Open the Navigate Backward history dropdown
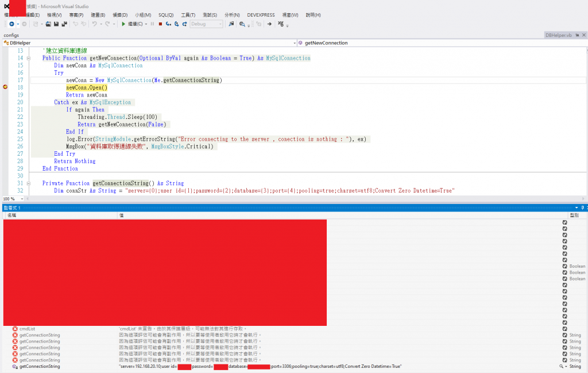This screenshot has height=373, width=588. (x=18, y=24)
